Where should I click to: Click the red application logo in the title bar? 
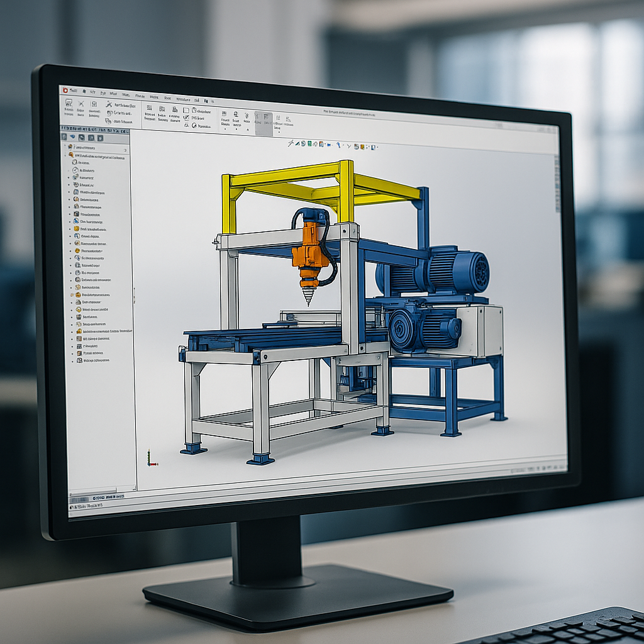coord(65,90)
